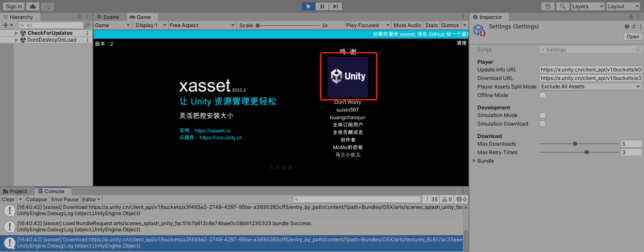Click the plus create button in Hierarchy
Image resolution: width=644 pixels, height=252 pixels.
click(x=5, y=25)
